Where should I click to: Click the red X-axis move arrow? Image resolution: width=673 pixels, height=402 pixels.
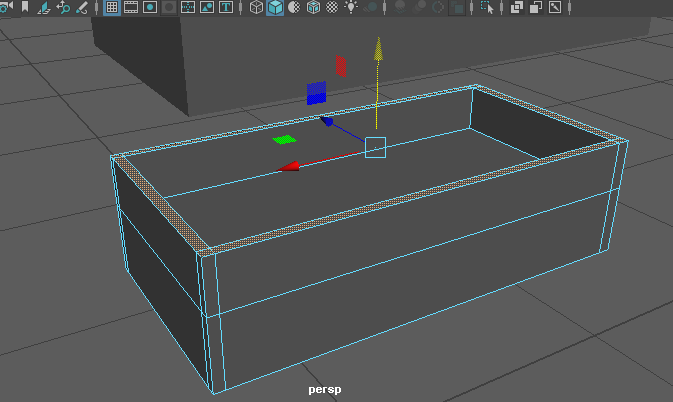coord(290,166)
